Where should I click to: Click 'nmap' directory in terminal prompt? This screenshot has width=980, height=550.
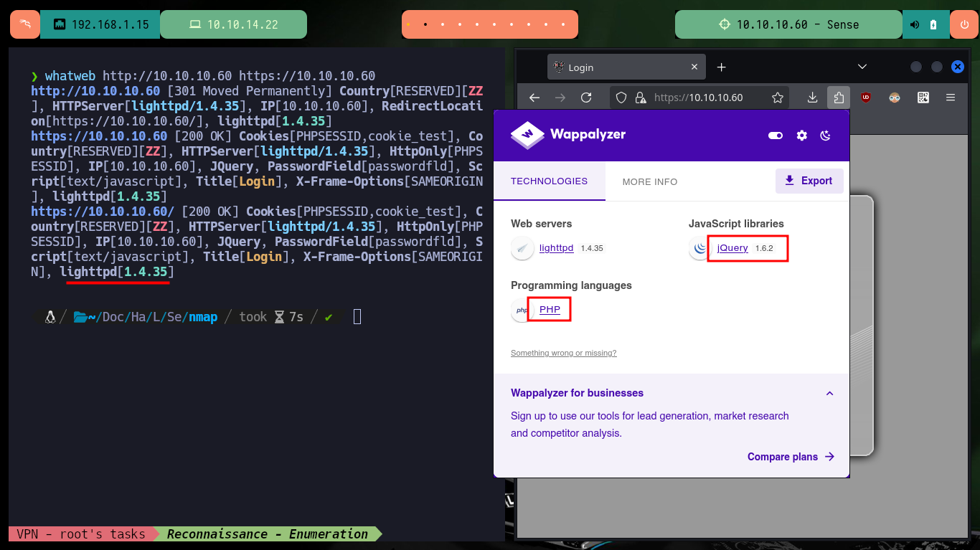click(x=203, y=317)
